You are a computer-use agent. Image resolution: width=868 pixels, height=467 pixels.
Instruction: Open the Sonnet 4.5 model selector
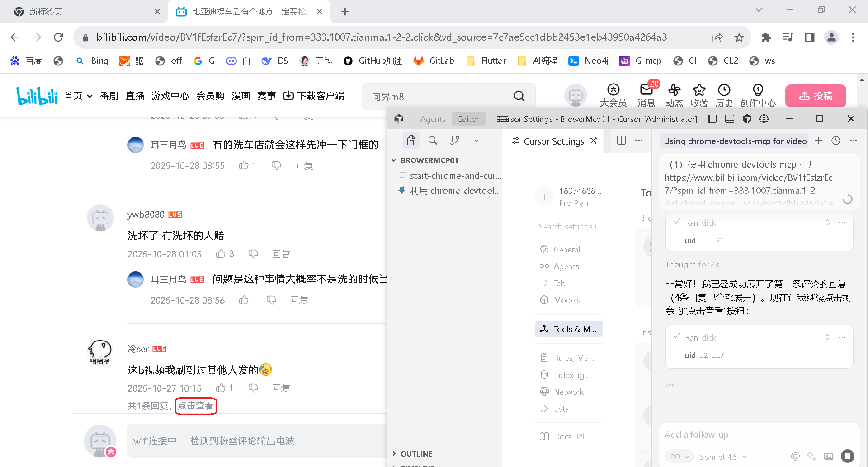[x=723, y=457]
